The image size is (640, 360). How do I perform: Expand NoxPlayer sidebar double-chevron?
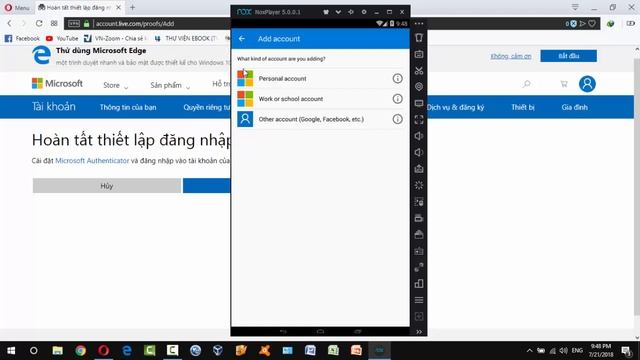pos(419,332)
